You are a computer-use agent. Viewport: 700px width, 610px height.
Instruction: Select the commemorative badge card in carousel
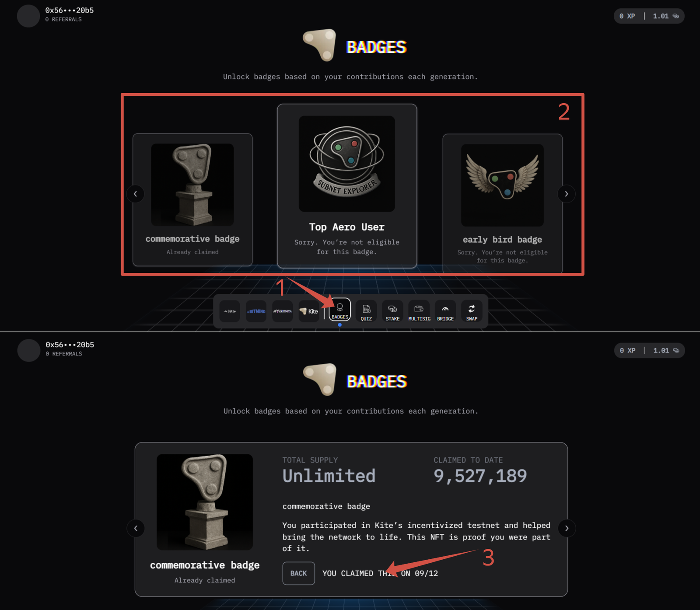(x=192, y=199)
